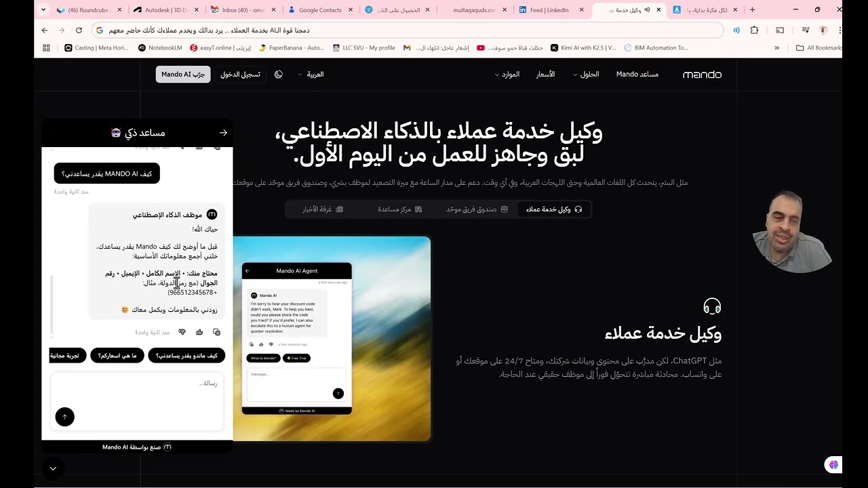Open the easyT.online bookmark

tap(220, 48)
